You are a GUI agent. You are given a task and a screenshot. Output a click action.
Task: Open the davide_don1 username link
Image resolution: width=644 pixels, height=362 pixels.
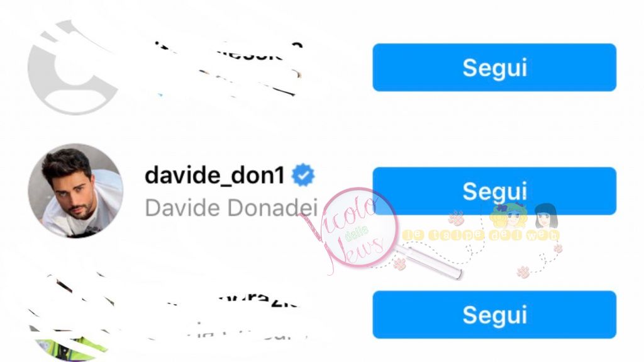click(215, 175)
